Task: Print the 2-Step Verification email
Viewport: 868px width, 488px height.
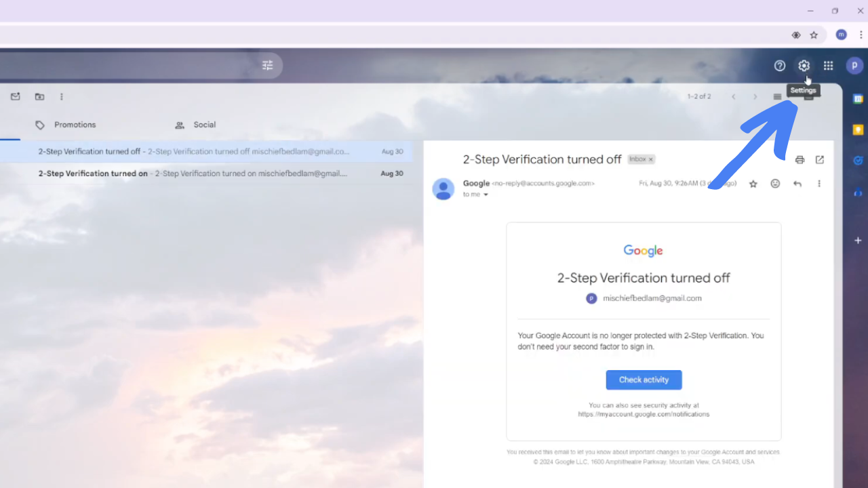Action: coord(800,160)
